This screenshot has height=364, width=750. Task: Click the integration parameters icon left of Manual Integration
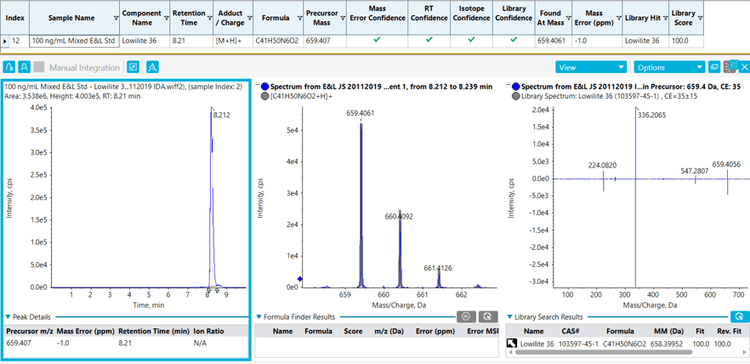9,67
